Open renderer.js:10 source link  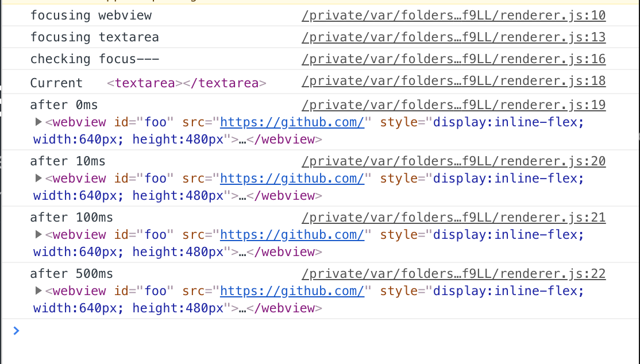click(x=453, y=16)
